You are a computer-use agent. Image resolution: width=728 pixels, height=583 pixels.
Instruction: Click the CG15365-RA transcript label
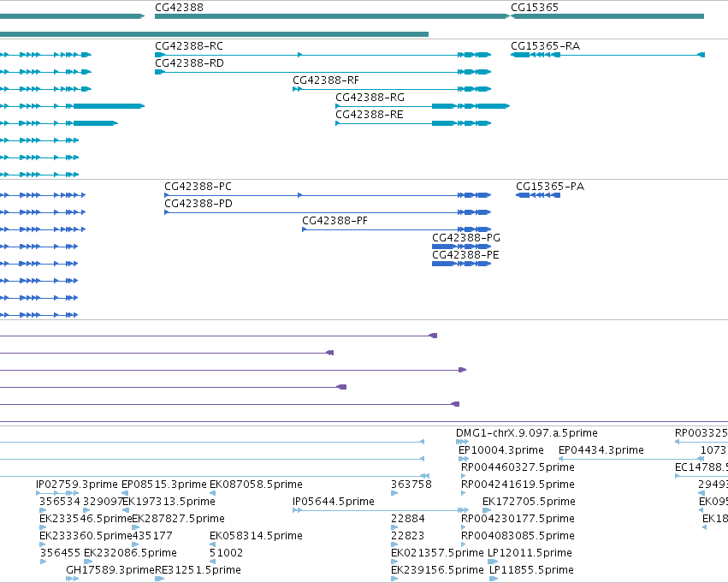point(545,46)
